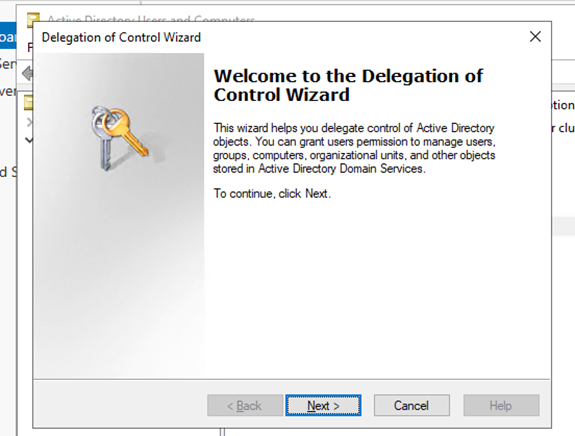Click the back arrow in the background toolbar
This screenshot has height=436, width=575.
pyautogui.click(x=28, y=73)
